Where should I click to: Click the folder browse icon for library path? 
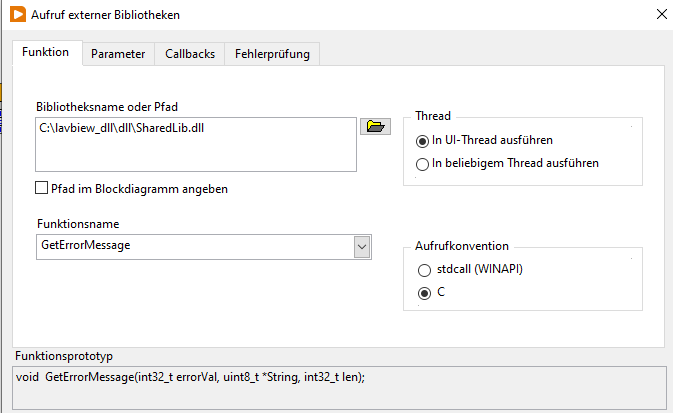tap(375, 127)
